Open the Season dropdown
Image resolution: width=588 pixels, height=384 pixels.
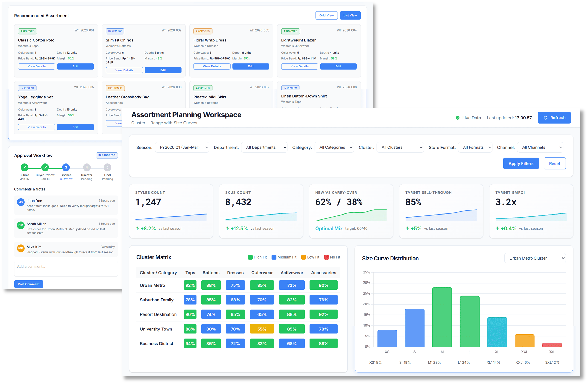[x=182, y=147]
